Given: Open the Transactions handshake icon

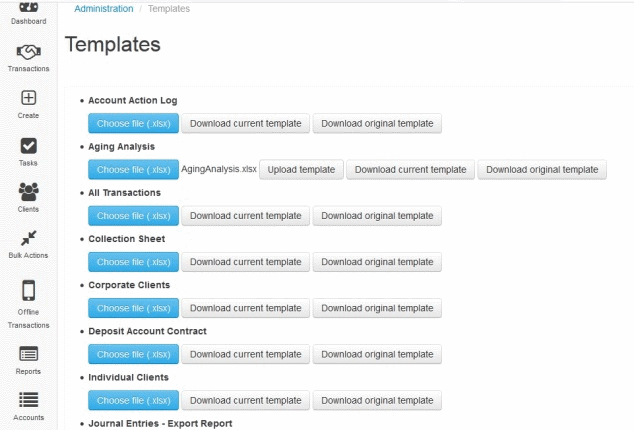Looking at the screenshot, I should [x=28, y=52].
